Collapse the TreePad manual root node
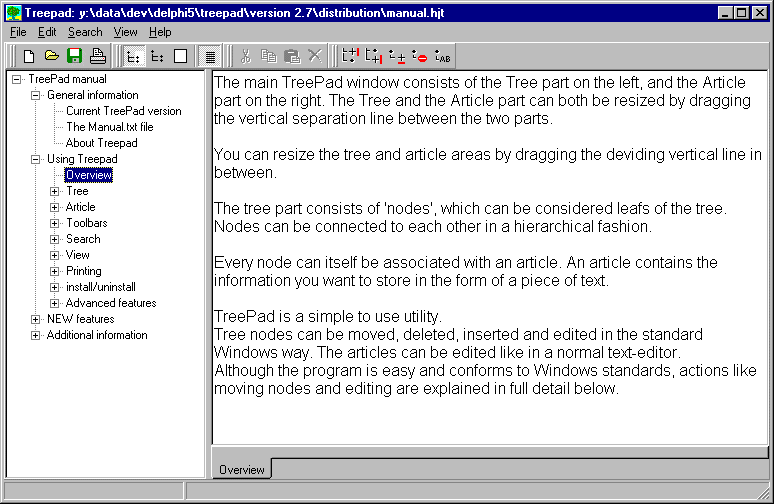This screenshot has width=774, height=504. 17,79
